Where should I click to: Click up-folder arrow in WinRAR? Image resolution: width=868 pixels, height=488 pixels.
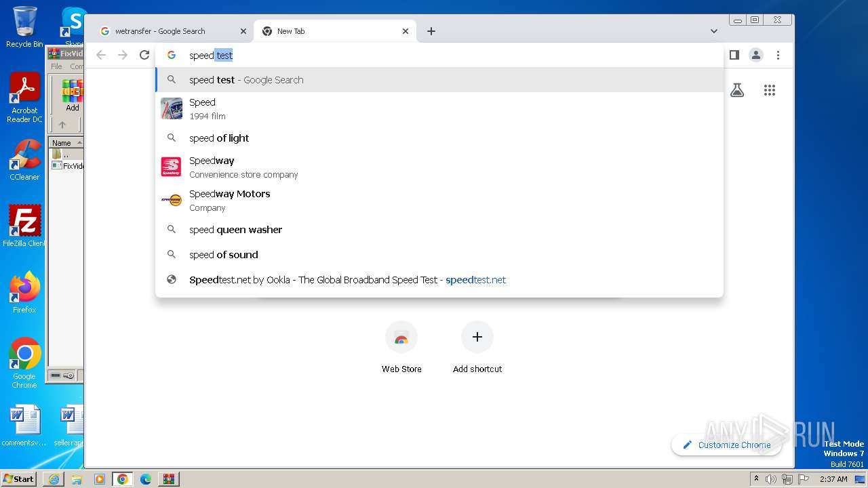[62, 125]
